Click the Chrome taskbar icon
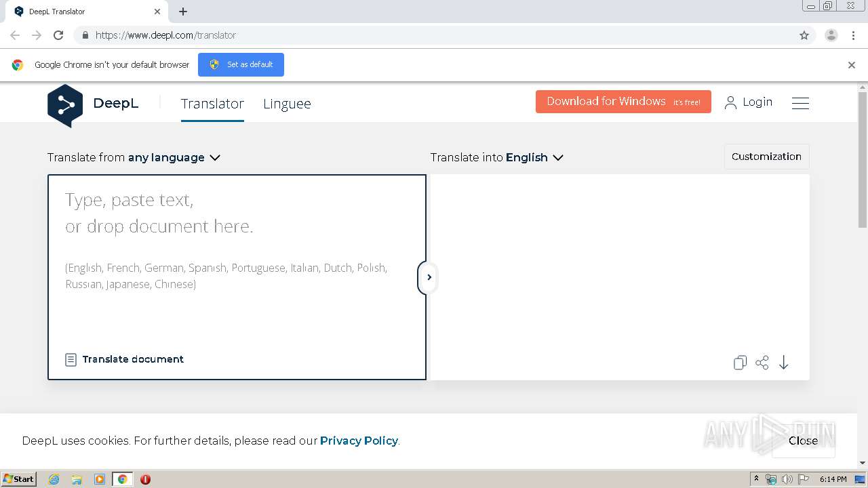The image size is (868, 488). tap(122, 479)
